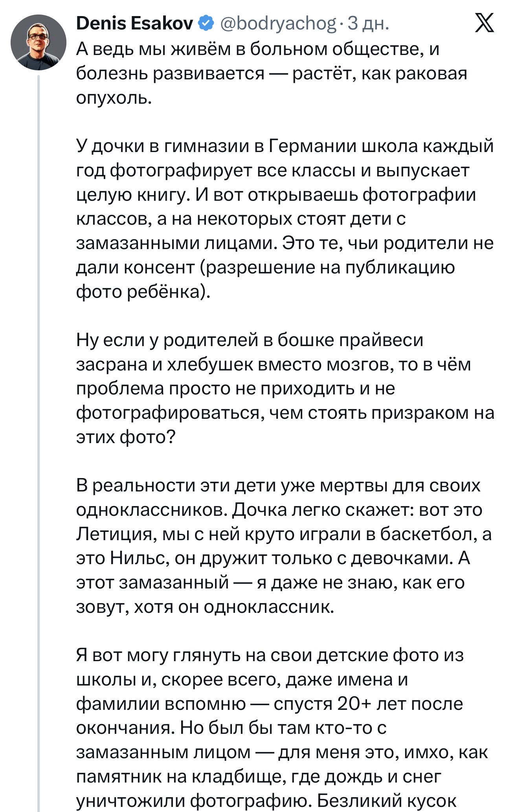Open the @bodryachog handle link
The width and height of the screenshot is (507, 812).
tap(279, 24)
